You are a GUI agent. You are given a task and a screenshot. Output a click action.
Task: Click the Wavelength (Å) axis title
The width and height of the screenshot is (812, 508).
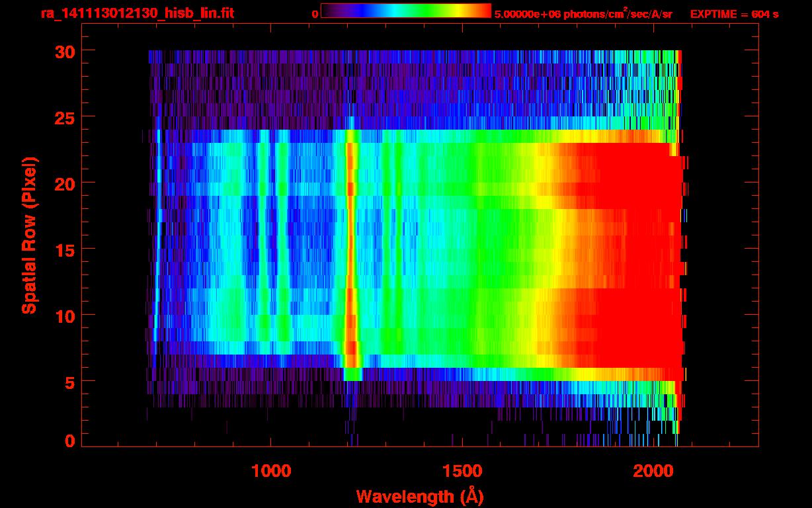419,496
